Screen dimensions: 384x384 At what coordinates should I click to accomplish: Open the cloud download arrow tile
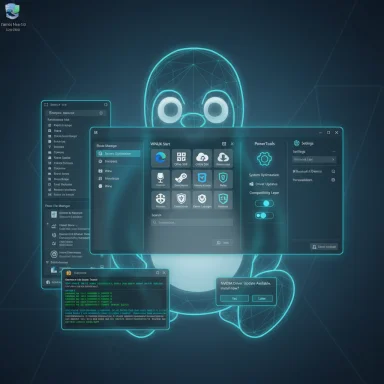223,158
